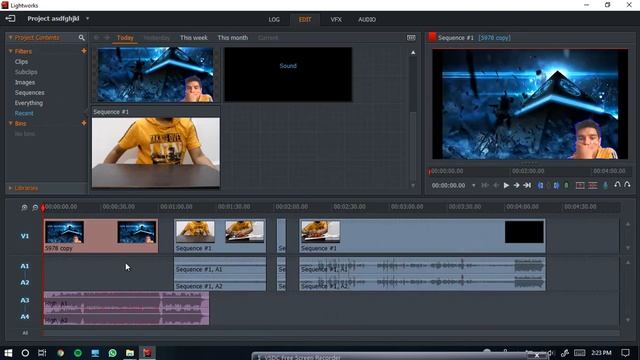Zoom out on the timeline

pyautogui.click(x=35, y=207)
